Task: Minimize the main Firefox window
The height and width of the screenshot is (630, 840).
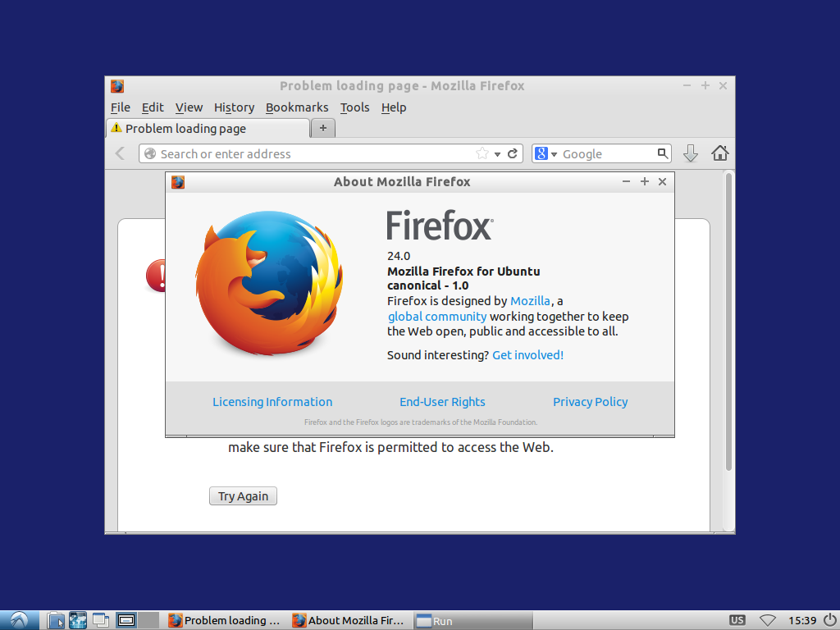Action: tap(687, 85)
